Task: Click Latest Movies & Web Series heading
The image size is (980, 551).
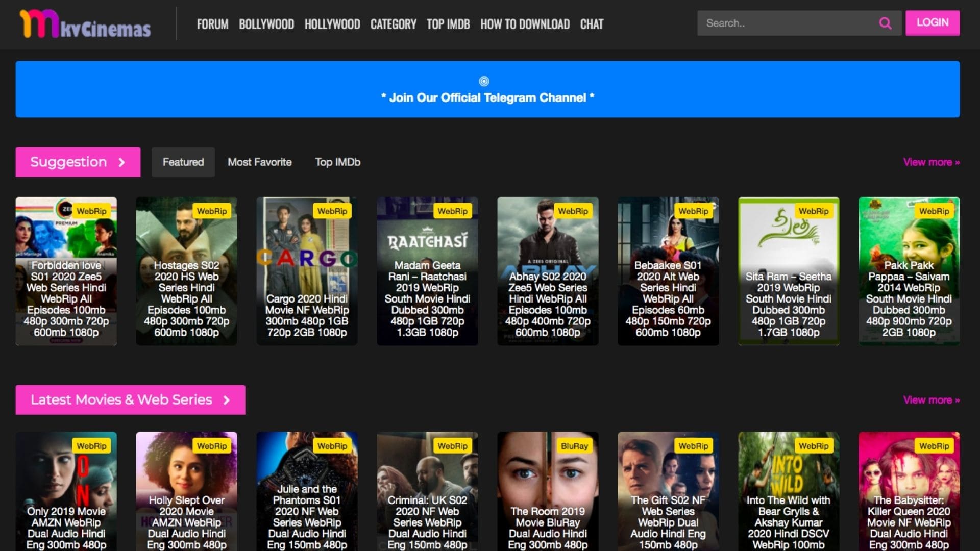Action: tap(130, 400)
